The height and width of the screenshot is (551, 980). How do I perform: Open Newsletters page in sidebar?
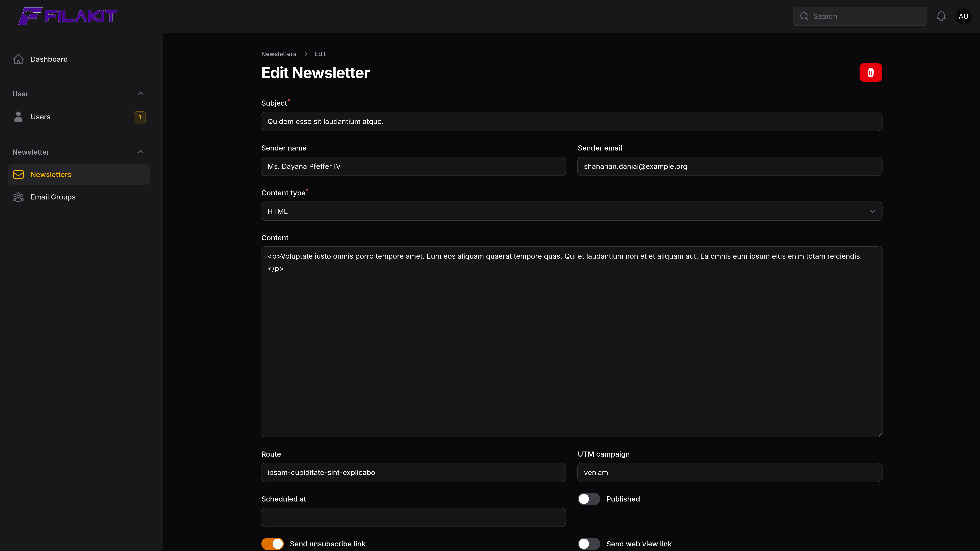click(x=79, y=174)
